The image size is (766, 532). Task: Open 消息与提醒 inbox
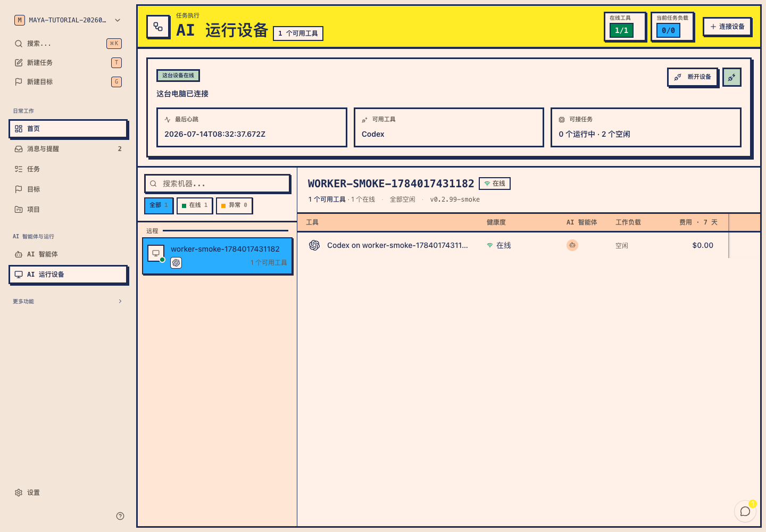click(x=68, y=149)
